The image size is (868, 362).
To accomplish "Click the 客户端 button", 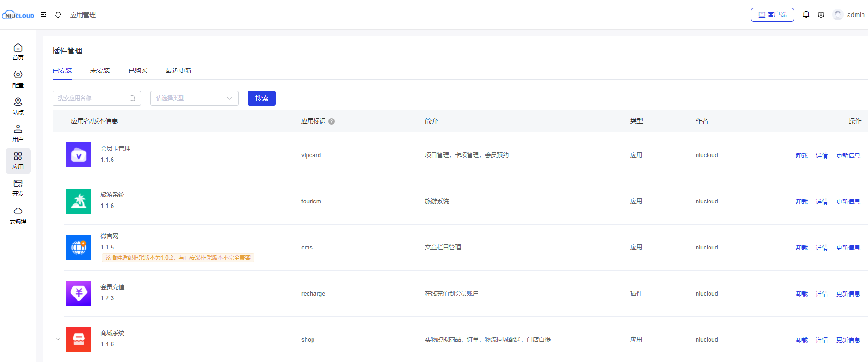I will 772,15.
